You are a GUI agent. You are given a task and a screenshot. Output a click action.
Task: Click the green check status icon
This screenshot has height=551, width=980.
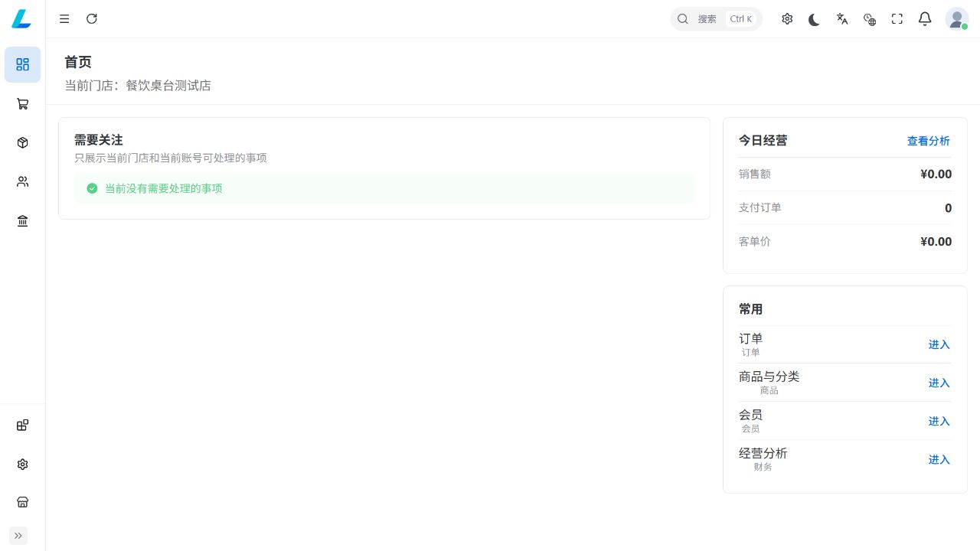pyautogui.click(x=92, y=188)
